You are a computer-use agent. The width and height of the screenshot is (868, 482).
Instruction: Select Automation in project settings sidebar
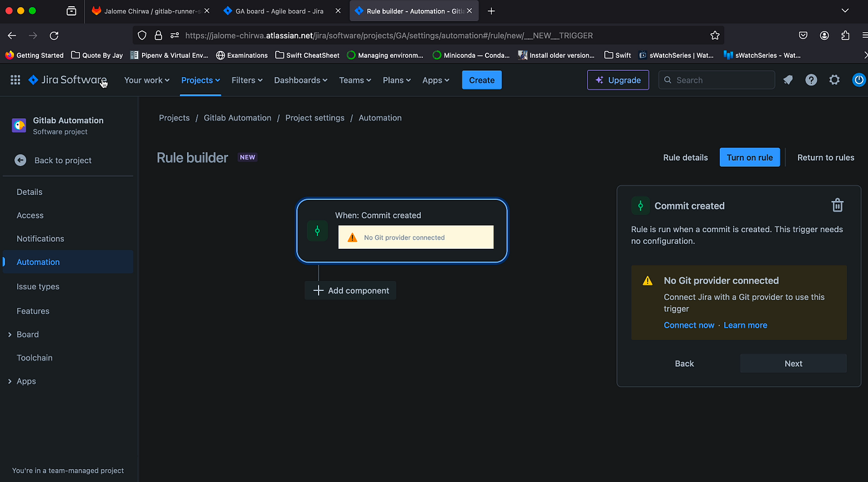[68, 262]
